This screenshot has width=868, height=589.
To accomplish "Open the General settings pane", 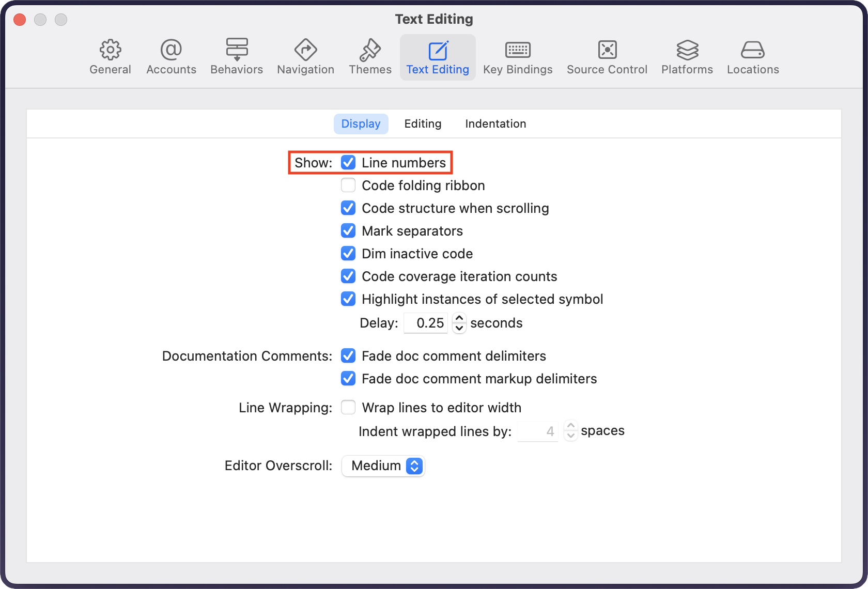I will pos(110,57).
